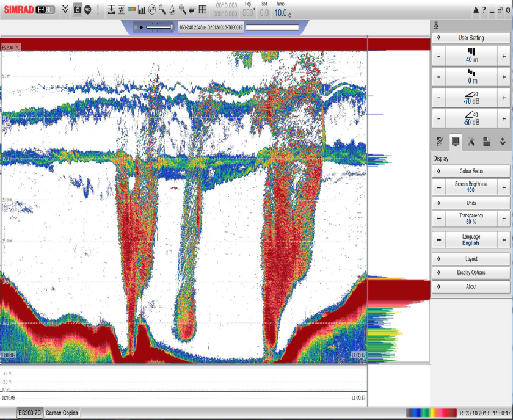Screen dimensions: 513x420
Task: Click the replay file name button
Action: pos(209,27)
